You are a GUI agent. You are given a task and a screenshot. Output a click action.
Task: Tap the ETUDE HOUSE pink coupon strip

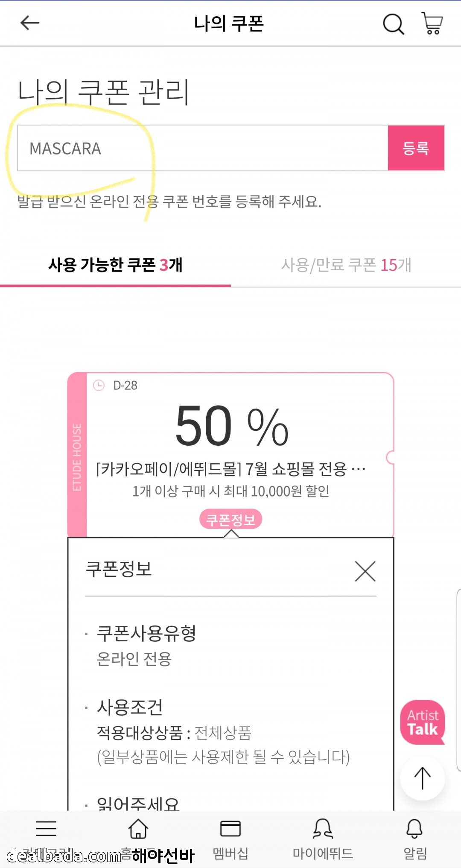click(77, 455)
